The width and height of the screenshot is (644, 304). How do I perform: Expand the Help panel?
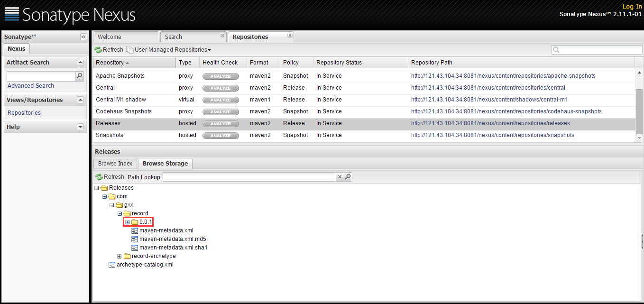[x=80, y=127]
